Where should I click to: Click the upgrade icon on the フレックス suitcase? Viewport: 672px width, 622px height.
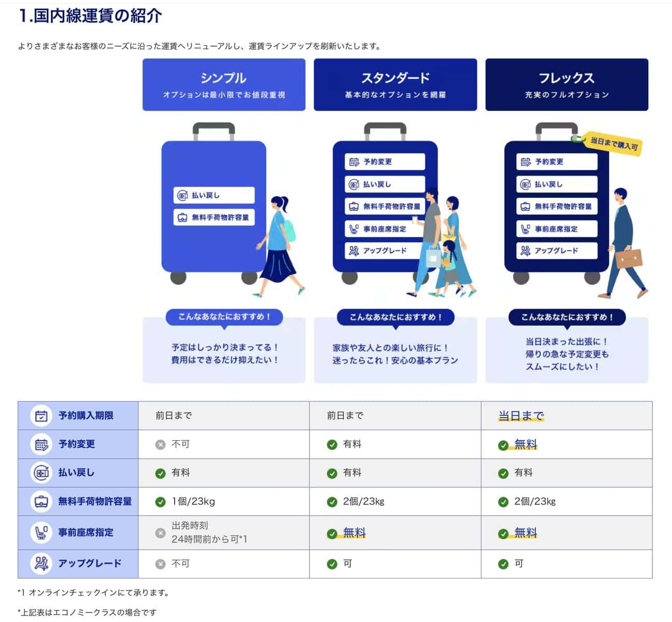click(x=525, y=251)
